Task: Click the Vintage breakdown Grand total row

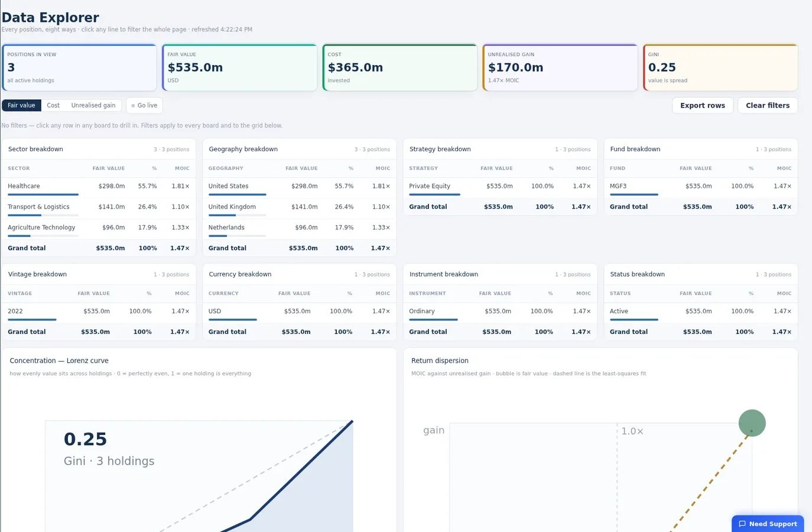Action: tap(99, 332)
